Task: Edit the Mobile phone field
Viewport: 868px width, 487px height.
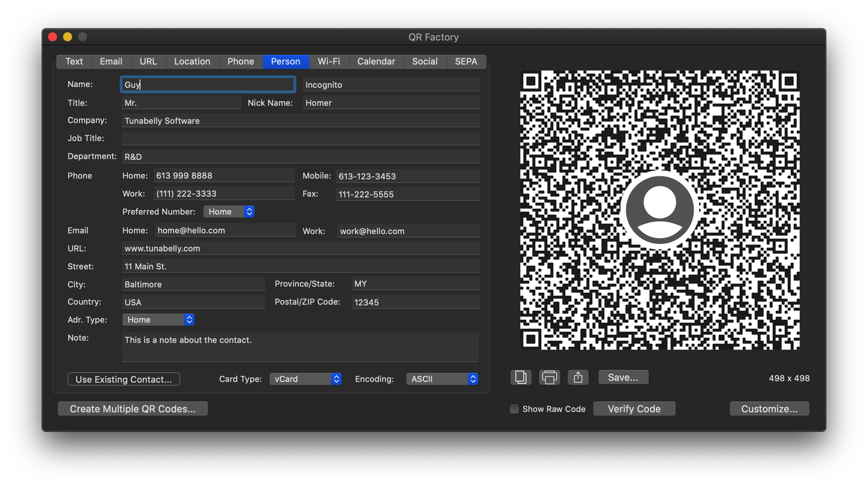Action: click(x=408, y=176)
